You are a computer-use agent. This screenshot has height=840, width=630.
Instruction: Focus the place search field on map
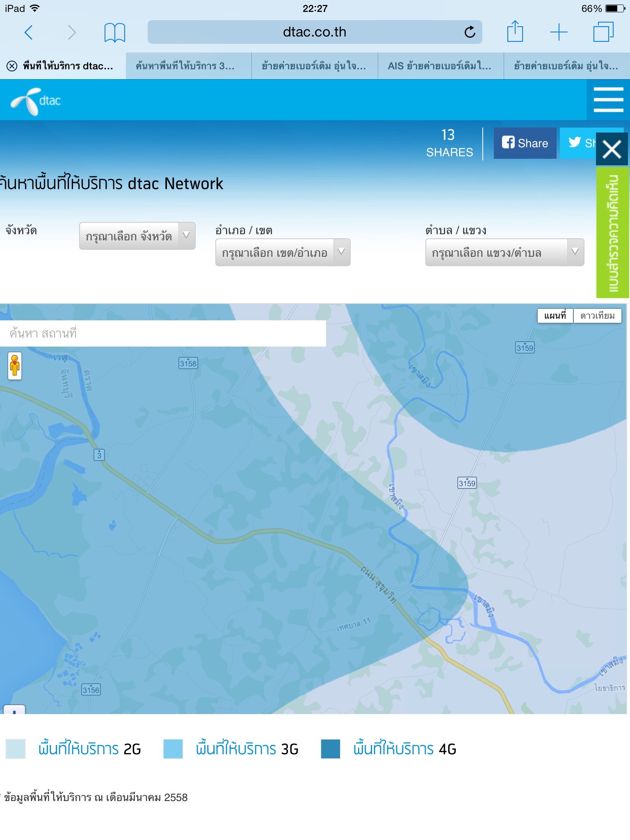(163, 333)
